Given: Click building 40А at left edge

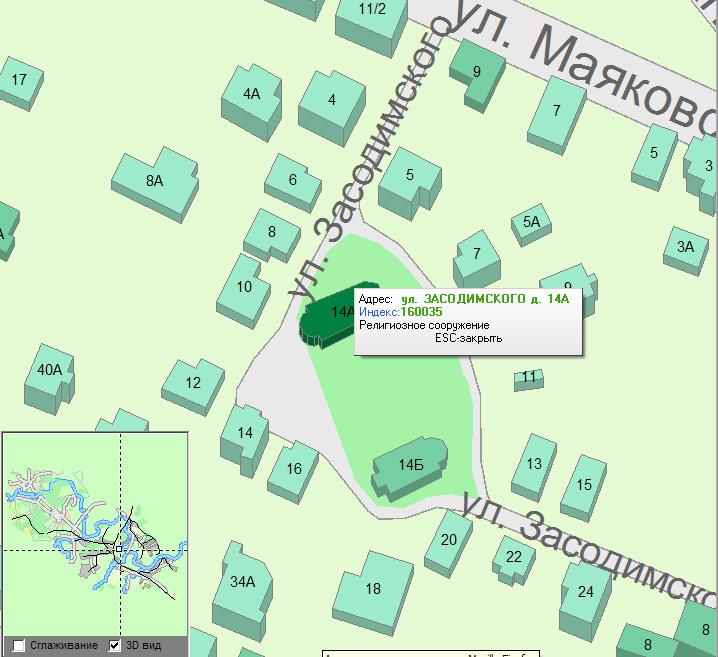Looking at the screenshot, I should click(x=49, y=371).
